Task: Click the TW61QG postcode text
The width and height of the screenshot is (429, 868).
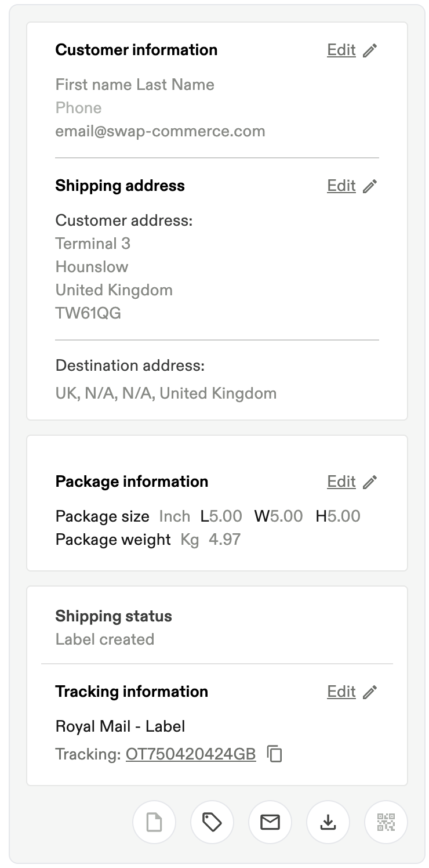Action: [88, 313]
